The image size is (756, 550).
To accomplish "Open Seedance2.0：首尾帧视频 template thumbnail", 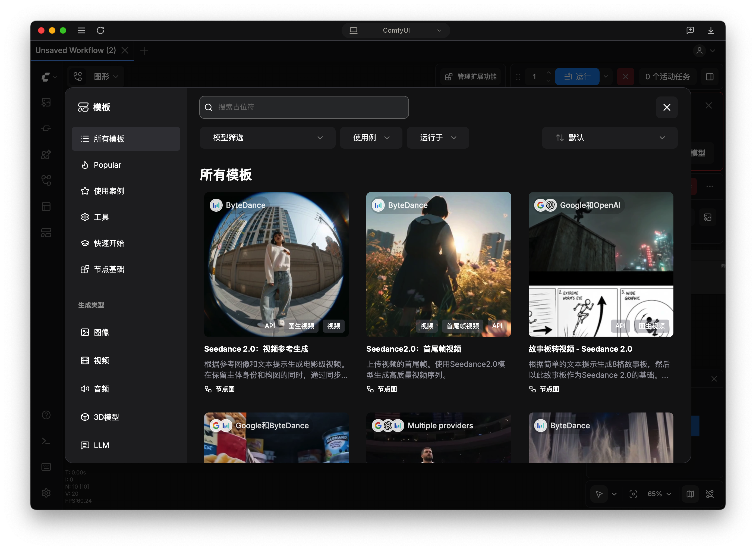I will [438, 264].
